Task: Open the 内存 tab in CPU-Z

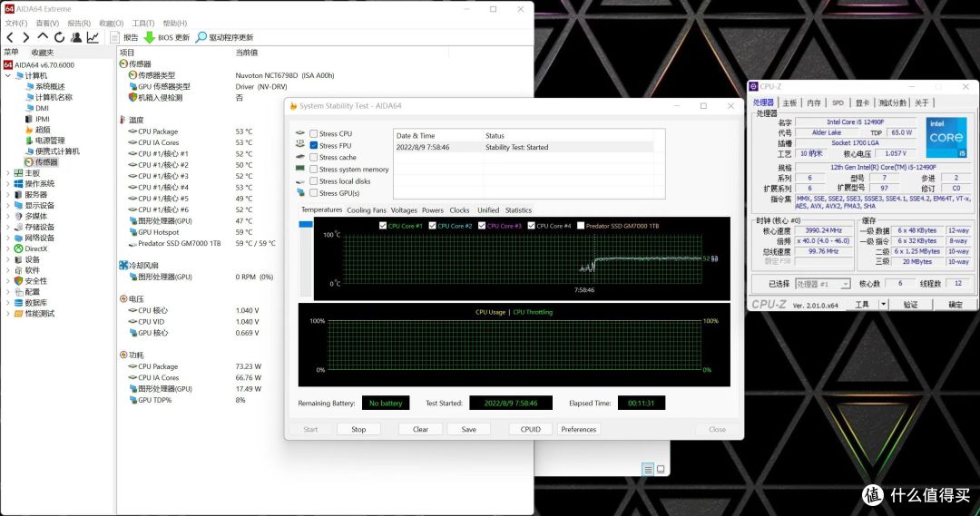Action: 814,103
